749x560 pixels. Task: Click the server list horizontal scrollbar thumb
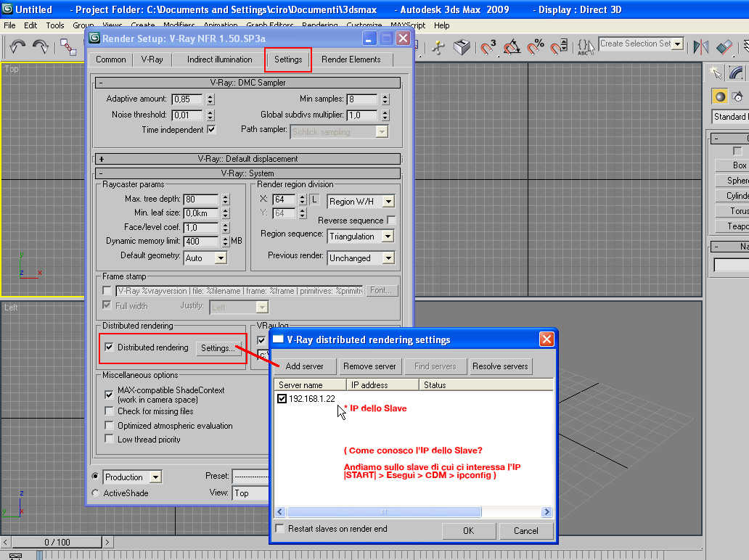tap(384, 512)
